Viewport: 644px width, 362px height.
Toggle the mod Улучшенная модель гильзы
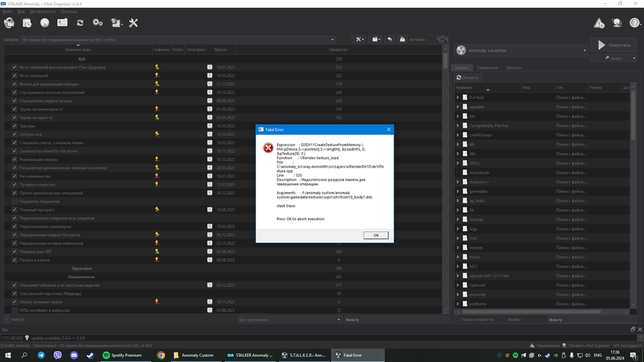pyautogui.click(x=14, y=100)
